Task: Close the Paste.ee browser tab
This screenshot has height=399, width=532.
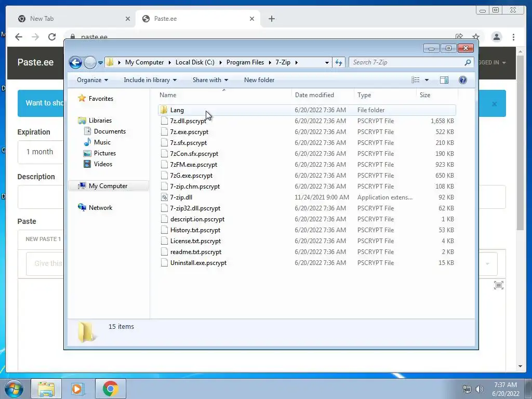Action: [x=252, y=19]
